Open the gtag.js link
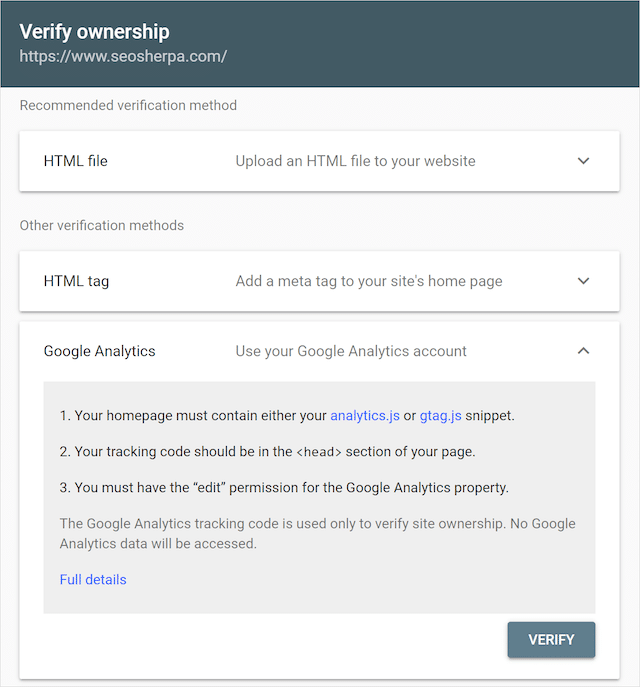Viewport: 640px width, 687px height. (440, 416)
